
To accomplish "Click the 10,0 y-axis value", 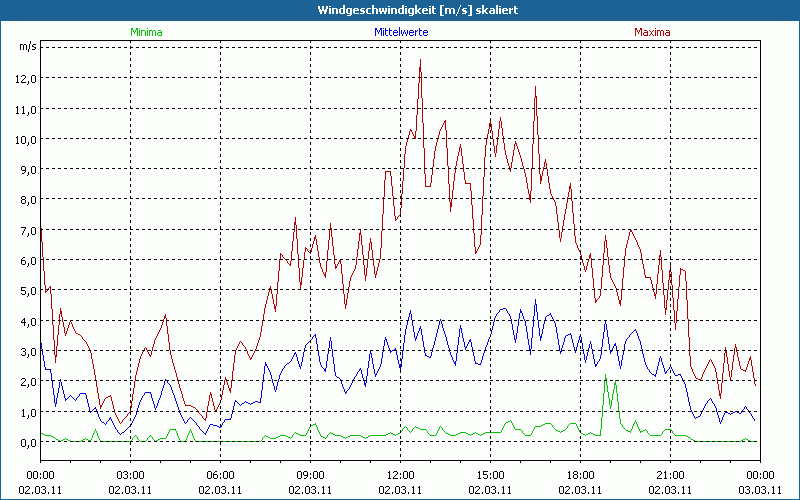I will click(x=28, y=139).
